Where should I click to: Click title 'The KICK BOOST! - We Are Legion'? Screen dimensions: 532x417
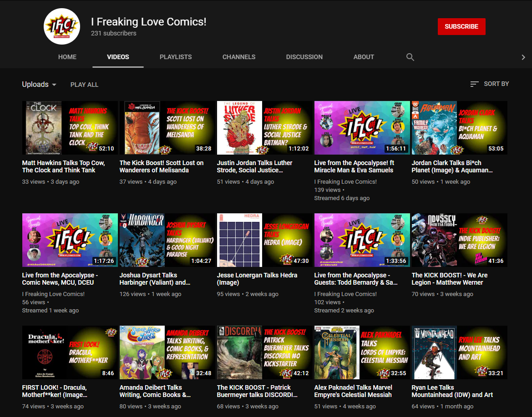point(450,279)
